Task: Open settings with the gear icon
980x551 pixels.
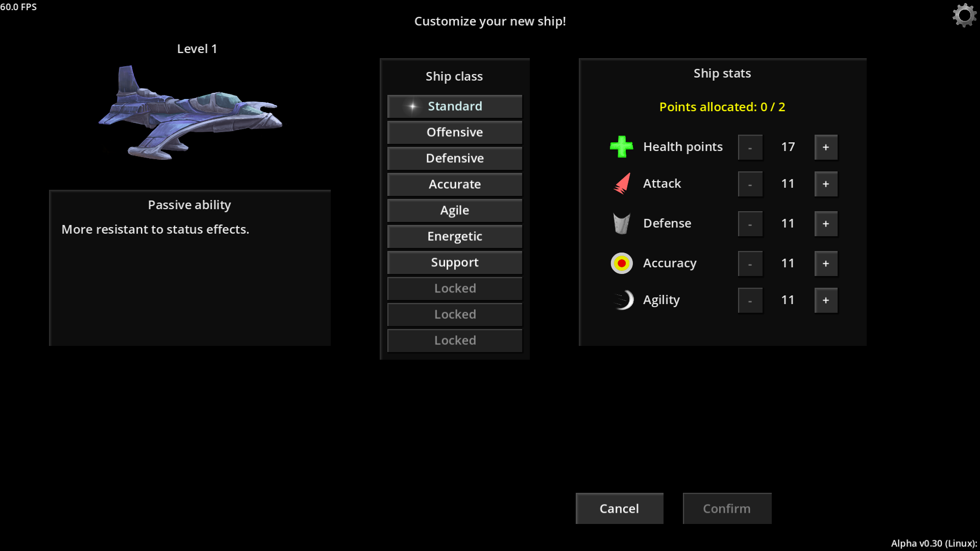Action: coord(964,15)
